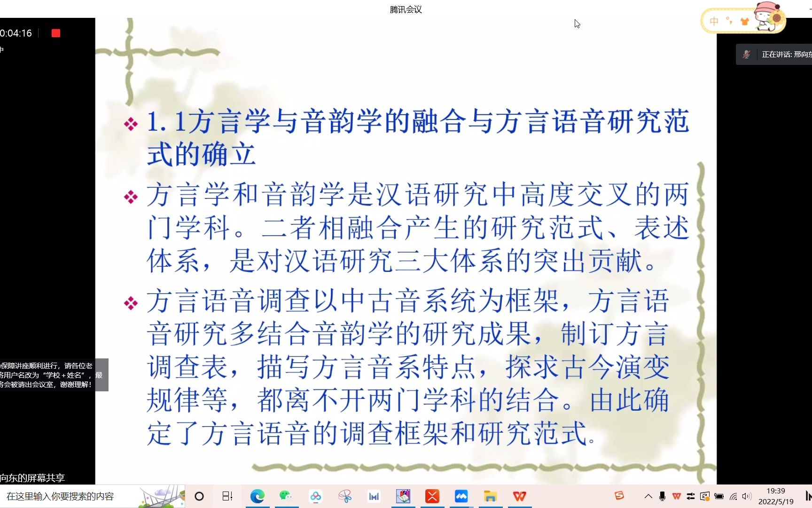Viewport: 812px width, 508px height.
Task: Click the red recording indicator
Action: coord(56,33)
